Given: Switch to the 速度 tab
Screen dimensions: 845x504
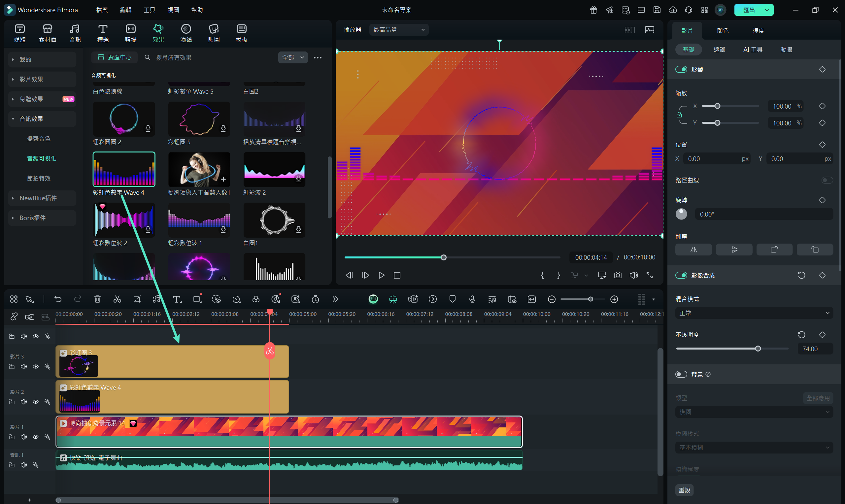Looking at the screenshot, I should point(759,31).
